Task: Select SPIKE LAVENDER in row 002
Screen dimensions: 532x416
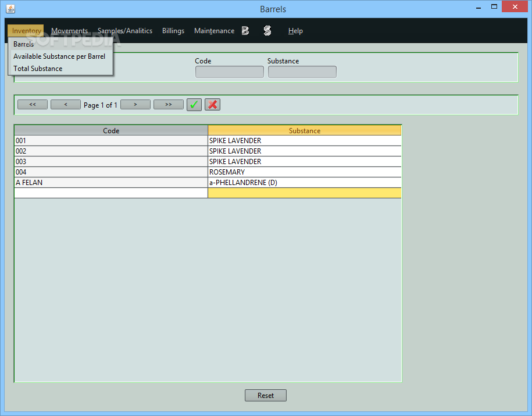Action: [304, 151]
